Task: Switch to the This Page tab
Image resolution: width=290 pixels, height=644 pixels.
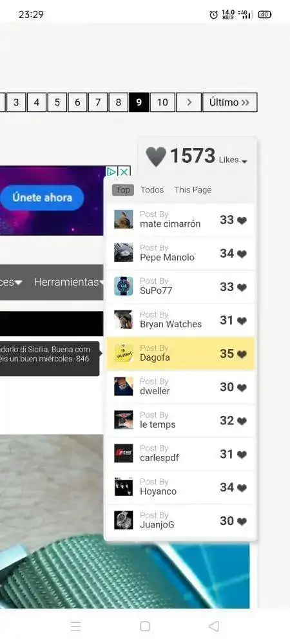Action: [193, 190]
